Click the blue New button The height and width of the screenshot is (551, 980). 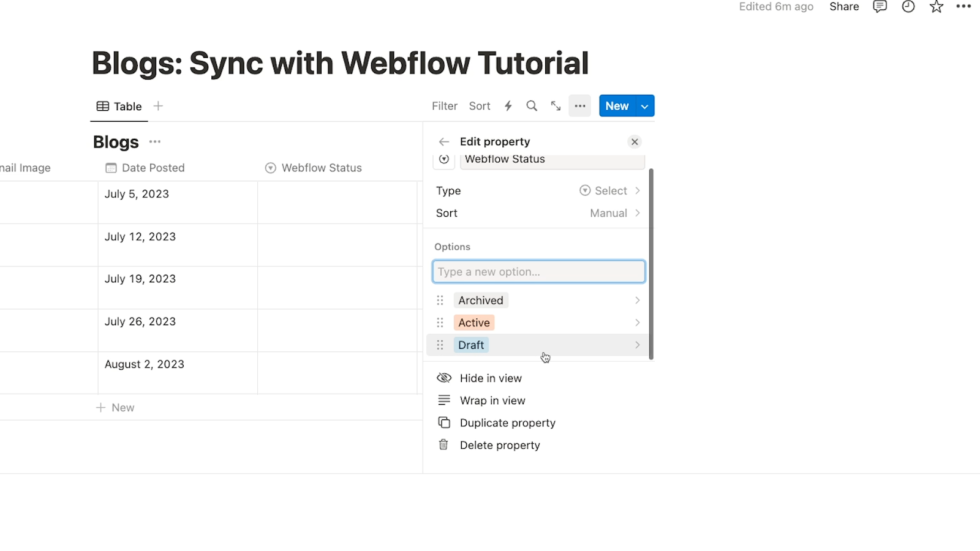click(617, 106)
